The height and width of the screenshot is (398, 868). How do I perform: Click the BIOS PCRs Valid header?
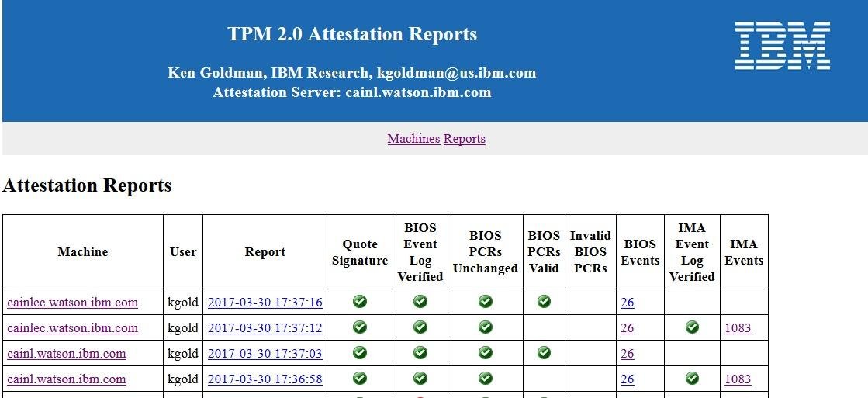[545, 252]
